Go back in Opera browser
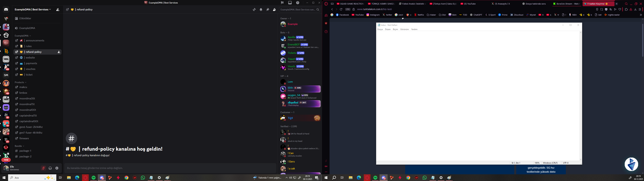Image resolution: width=644 pixels, height=181 pixels. click(x=332, y=9)
